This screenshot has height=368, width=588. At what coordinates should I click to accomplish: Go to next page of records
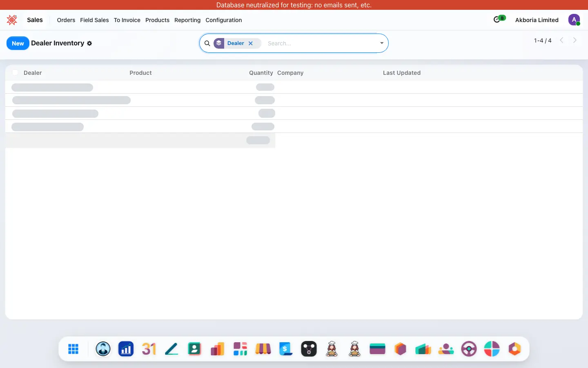point(575,40)
